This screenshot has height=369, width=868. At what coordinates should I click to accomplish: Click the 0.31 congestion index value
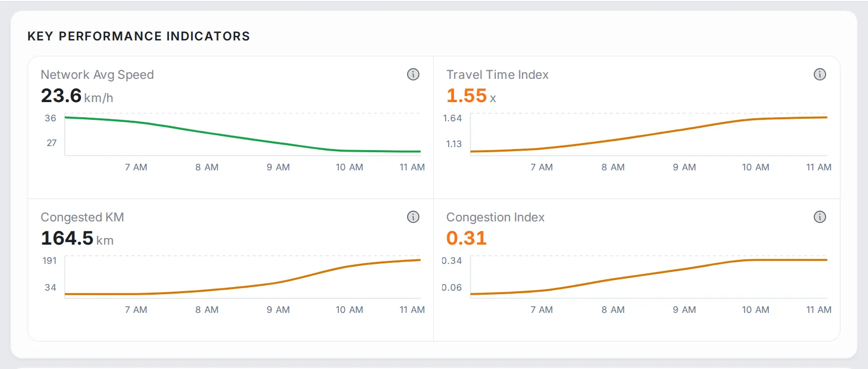(466, 238)
